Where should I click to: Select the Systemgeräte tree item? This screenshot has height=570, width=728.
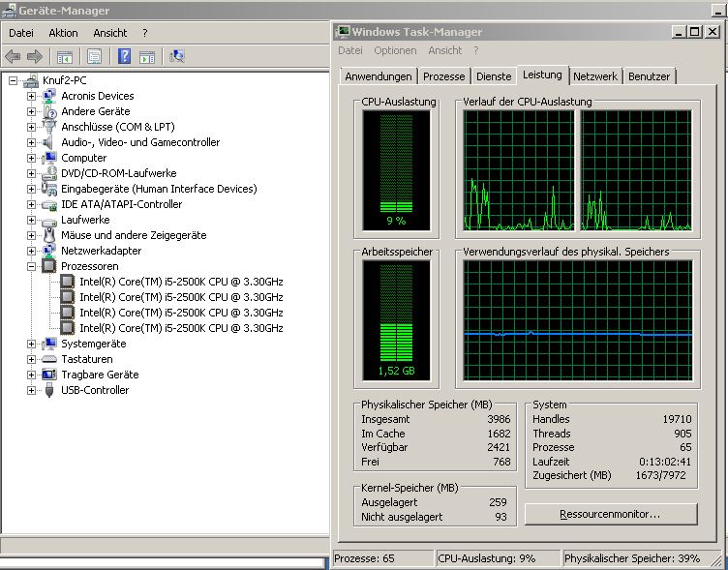click(x=94, y=344)
